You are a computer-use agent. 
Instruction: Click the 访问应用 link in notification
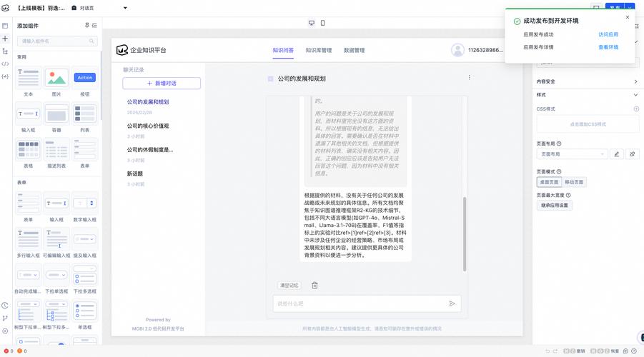point(608,34)
